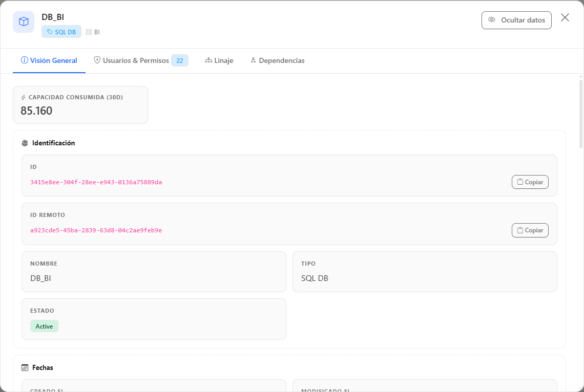Click the DB_BI value under Nombre
584x392 pixels.
[40, 278]
